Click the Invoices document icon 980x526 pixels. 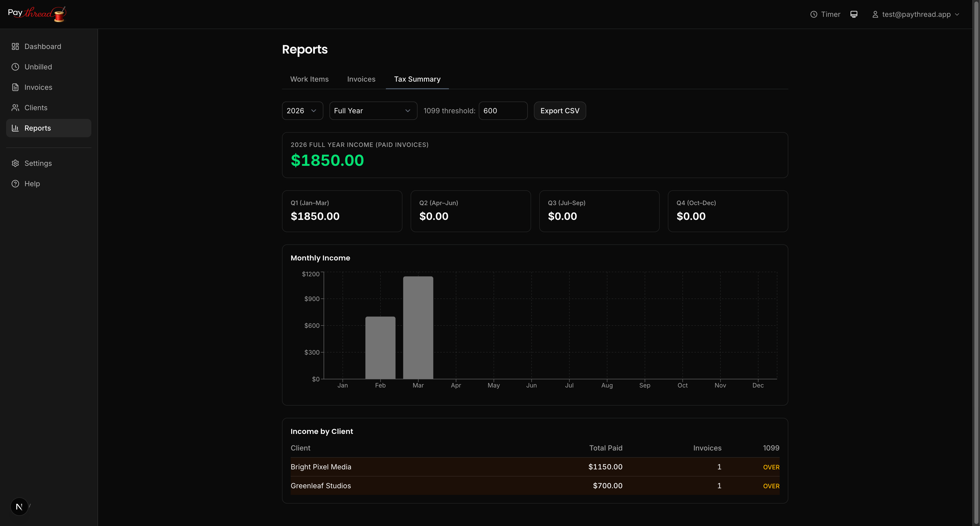coord(15,87)
